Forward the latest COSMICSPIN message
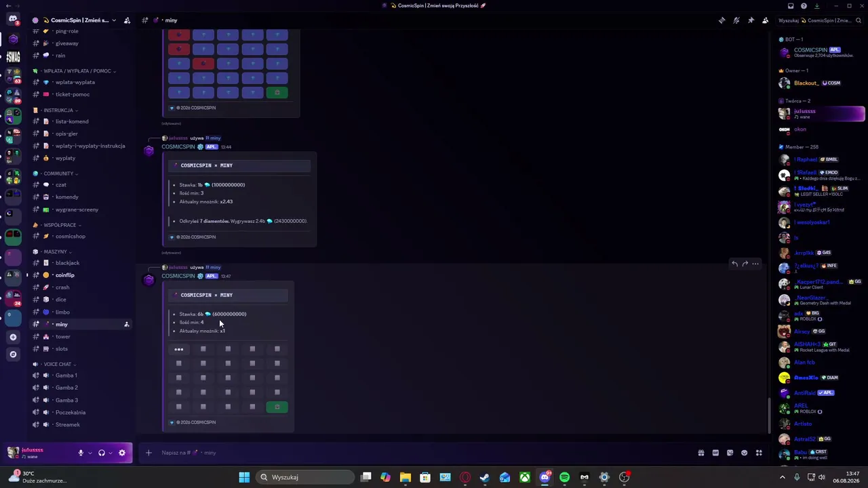Viewport: 868px width, 488px height. [x=745, y=264]
